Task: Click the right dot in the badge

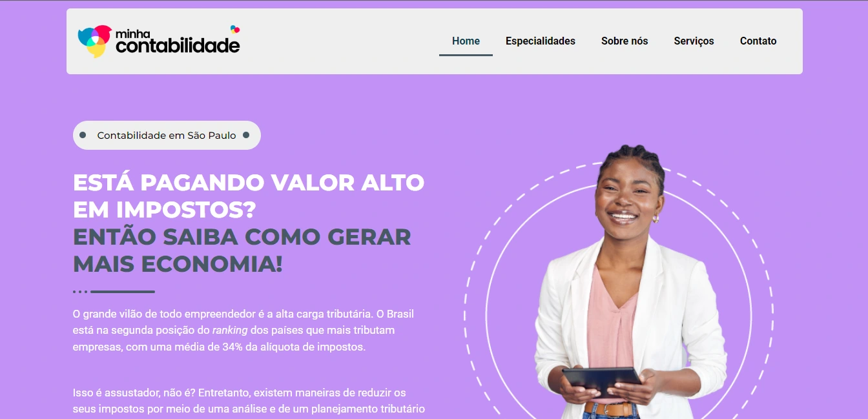Action: (245, 136)
